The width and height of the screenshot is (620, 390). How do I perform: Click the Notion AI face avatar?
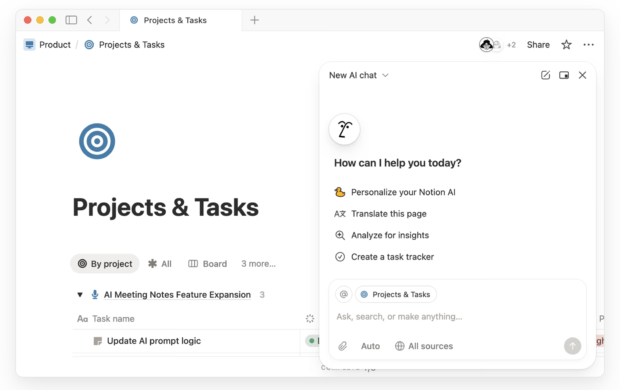point(344,129)
